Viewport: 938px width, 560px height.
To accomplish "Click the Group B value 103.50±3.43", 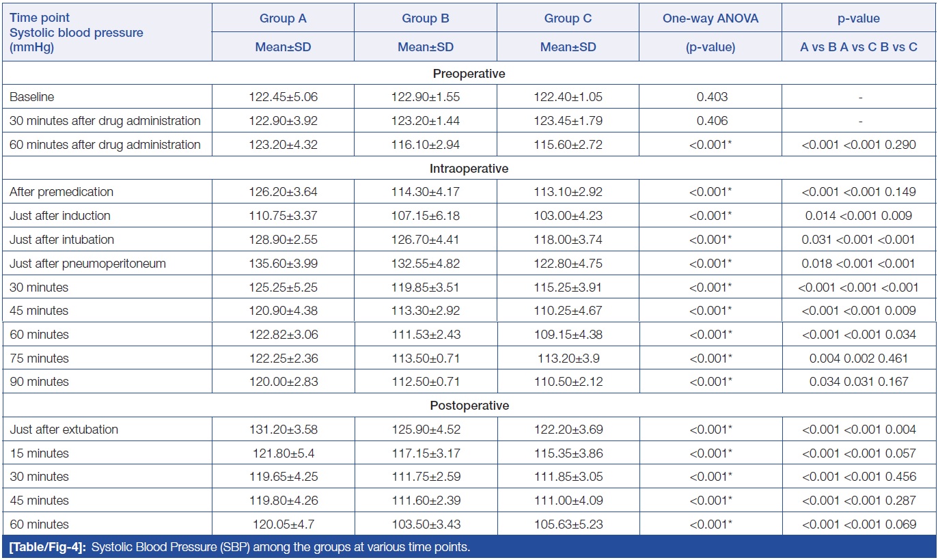I will [425, 524].
